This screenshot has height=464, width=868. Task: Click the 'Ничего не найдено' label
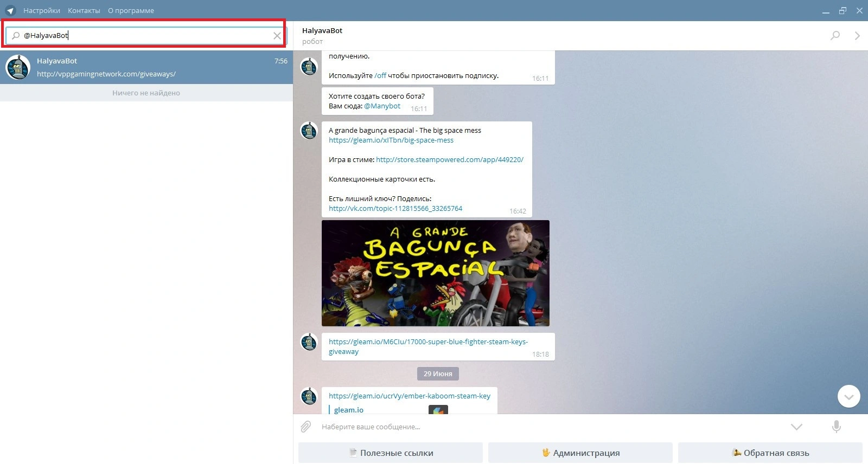tap(146, 93)
